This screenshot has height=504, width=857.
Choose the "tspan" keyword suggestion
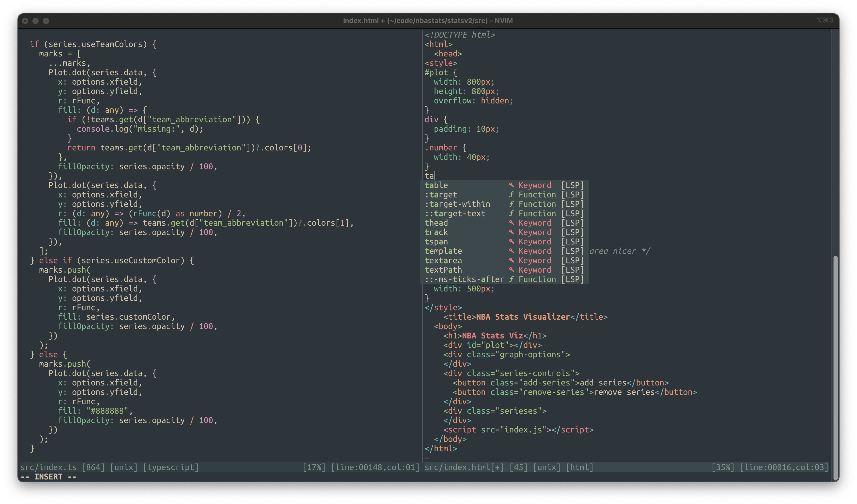click(x=436, y=242)
